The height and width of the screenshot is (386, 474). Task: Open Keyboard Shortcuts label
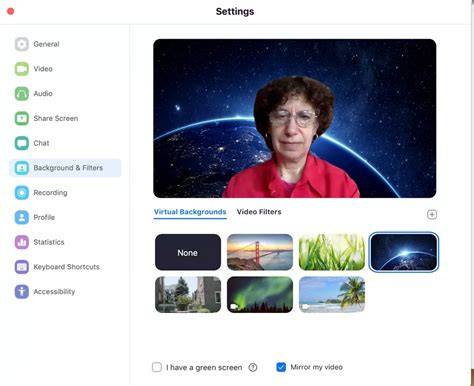[66, 267]
